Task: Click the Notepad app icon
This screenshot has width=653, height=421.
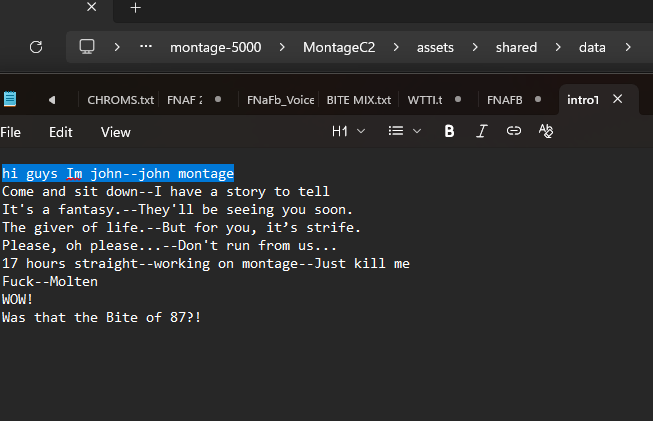Action: point(10,99)
